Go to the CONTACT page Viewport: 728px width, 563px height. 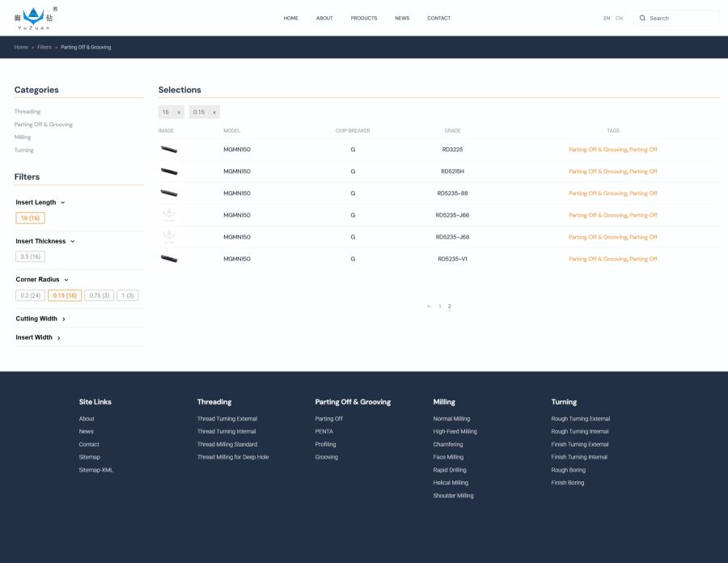pyautogui.click(x=438, y=18)
